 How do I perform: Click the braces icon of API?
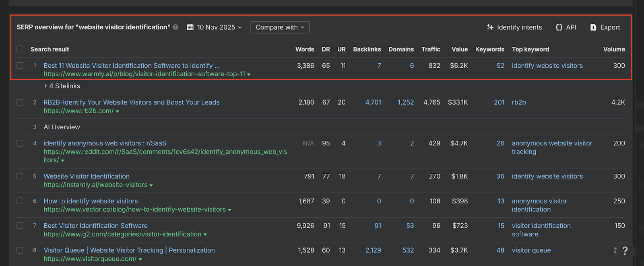pyautogui.click(x=559, y=27)
